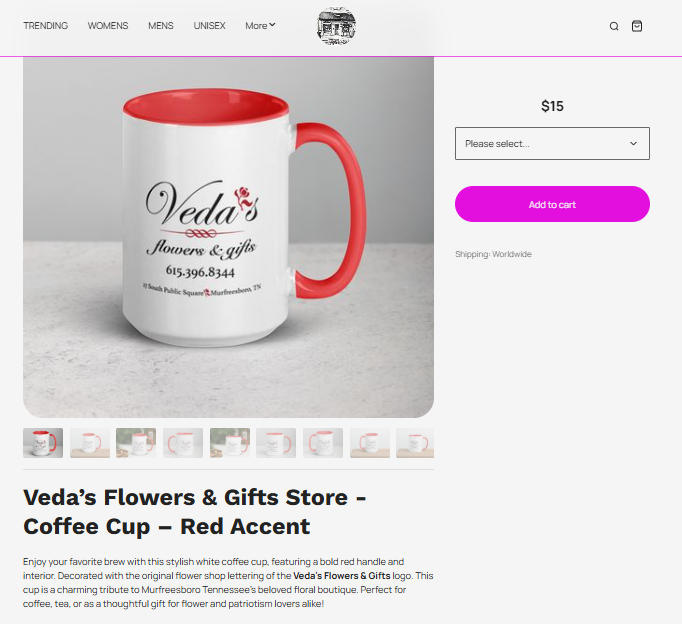
Task: Open the shopping cart icon
Action: [637, 26]
